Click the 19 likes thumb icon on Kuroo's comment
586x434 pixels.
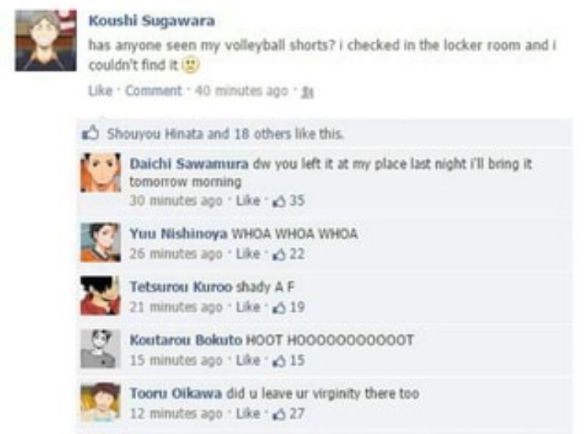(x=279, y=308)
